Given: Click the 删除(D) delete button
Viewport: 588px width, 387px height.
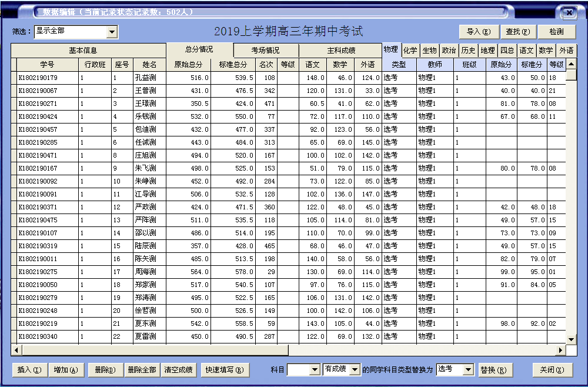Looking at the screenshot, I should tap(105, 370).
